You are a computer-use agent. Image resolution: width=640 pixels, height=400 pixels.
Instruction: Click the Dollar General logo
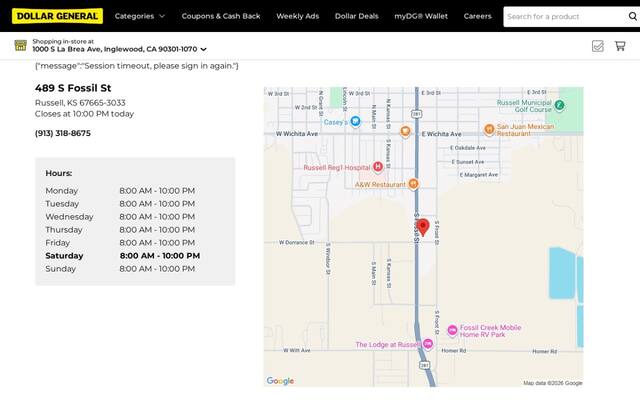pos(57,16)
